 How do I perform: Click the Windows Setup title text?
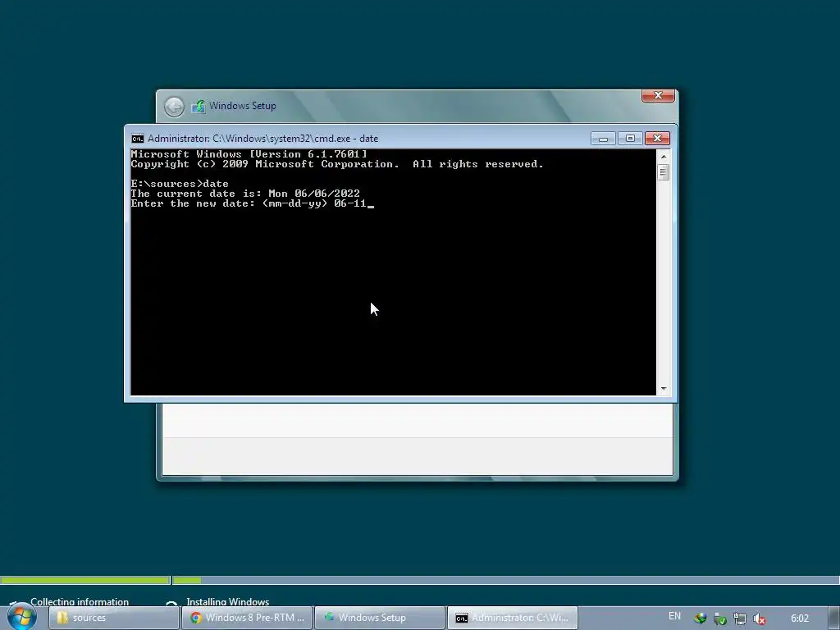[x=243, y=106]
